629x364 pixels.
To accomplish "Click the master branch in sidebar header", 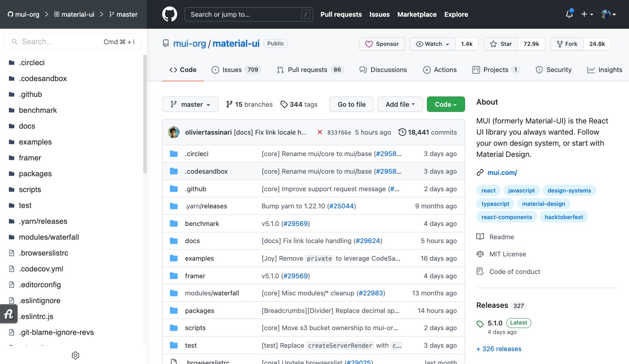I will 123,14.
